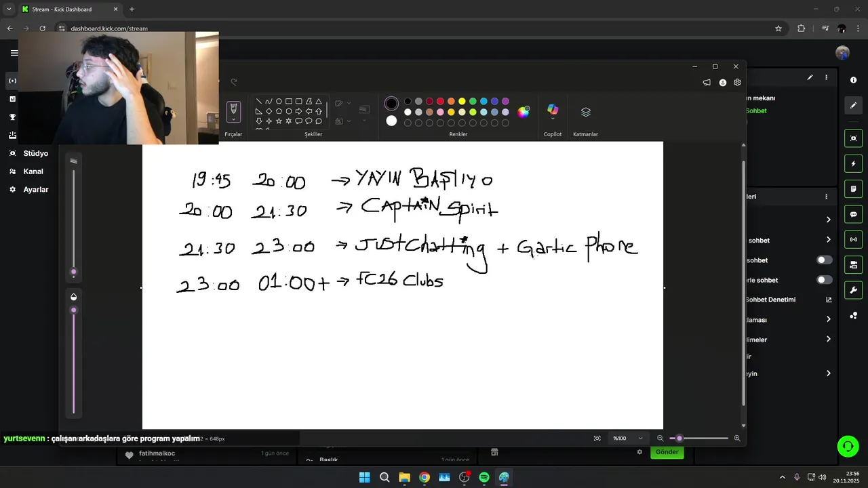Select primary color black circle
The height and width of the screenshot is (488, 868).
[391, 104]
